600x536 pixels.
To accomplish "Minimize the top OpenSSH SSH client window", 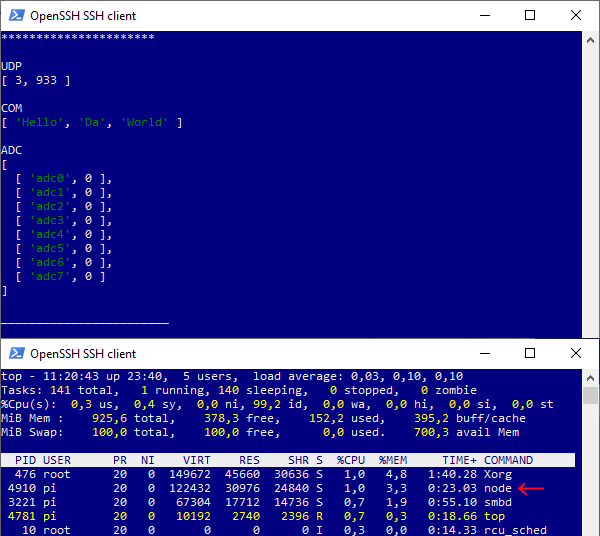I will (485, 15).
